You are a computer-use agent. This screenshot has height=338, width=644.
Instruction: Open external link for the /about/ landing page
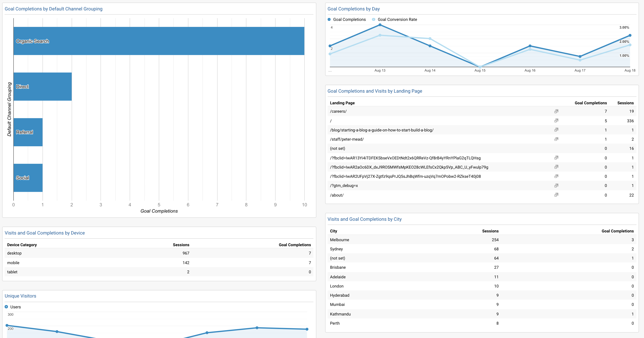click(556, 195)
